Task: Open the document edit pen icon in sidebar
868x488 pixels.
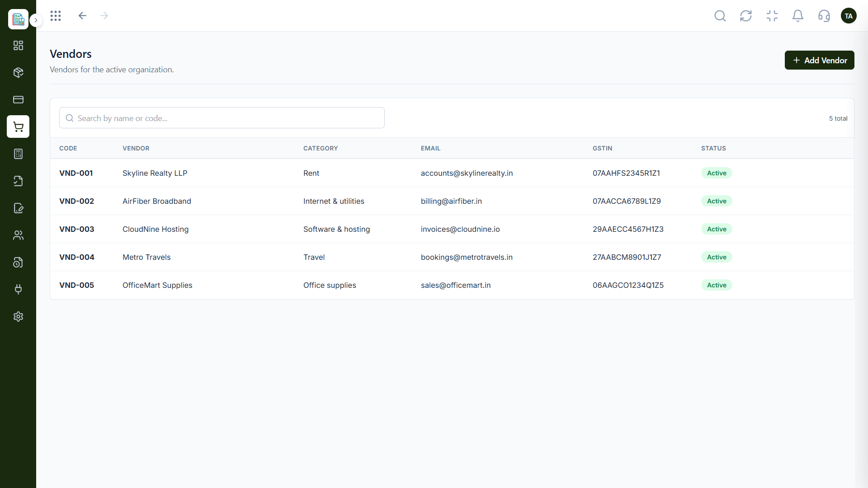Action: (x=18, y=208)
